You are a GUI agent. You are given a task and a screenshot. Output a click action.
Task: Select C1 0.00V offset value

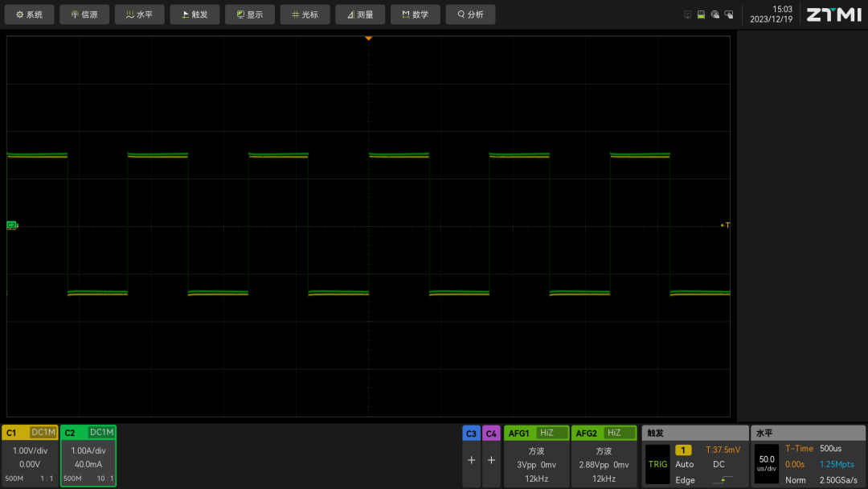(30, 464)
